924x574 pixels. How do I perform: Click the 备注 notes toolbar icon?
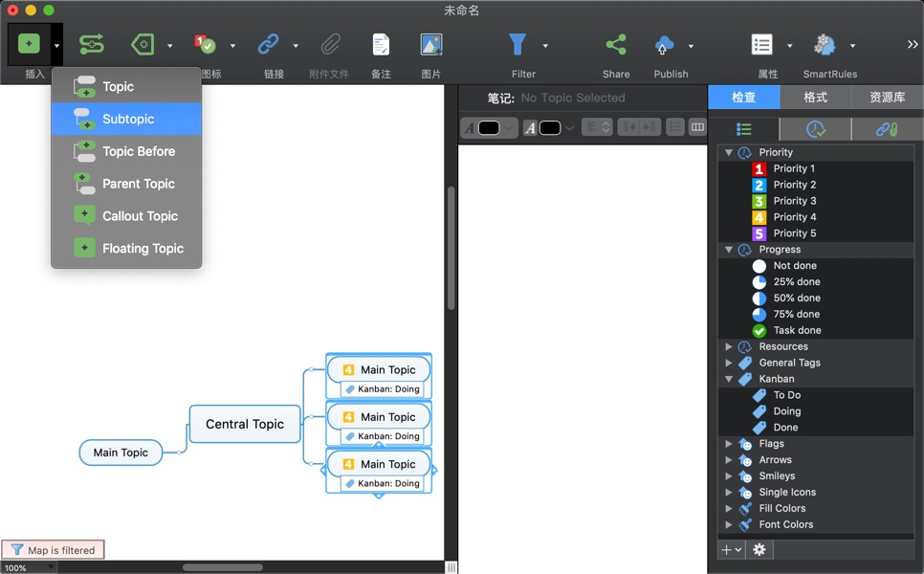pyautogui.click(x=380, y=44)
